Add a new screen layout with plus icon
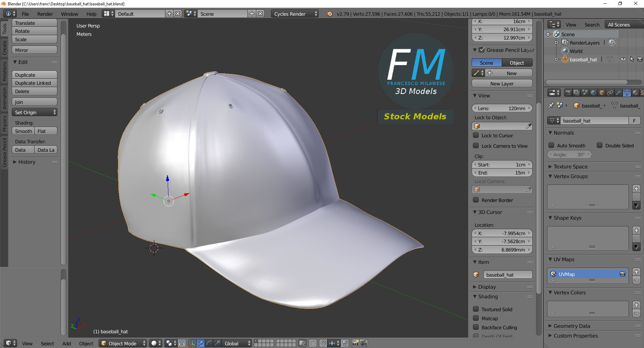 coord(169,14)
